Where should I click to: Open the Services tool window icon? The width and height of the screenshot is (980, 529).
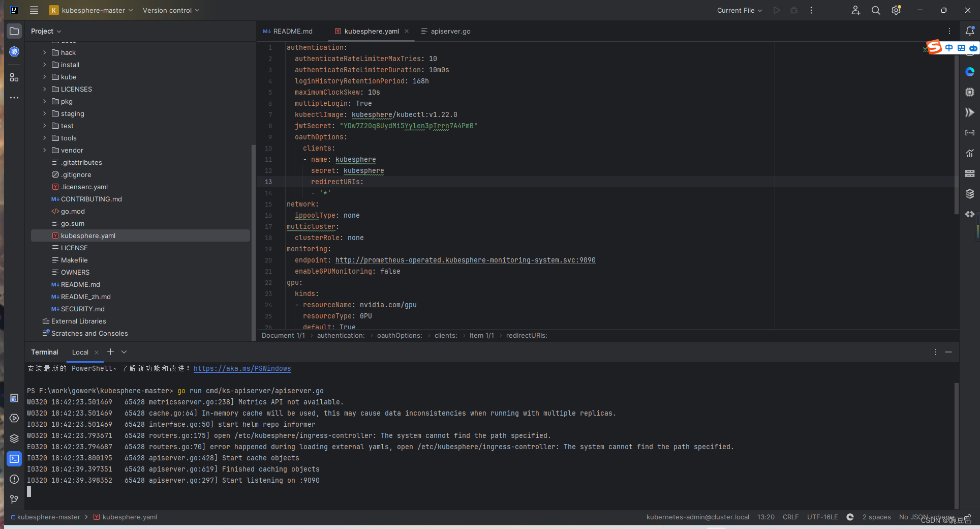coord(14,418)
